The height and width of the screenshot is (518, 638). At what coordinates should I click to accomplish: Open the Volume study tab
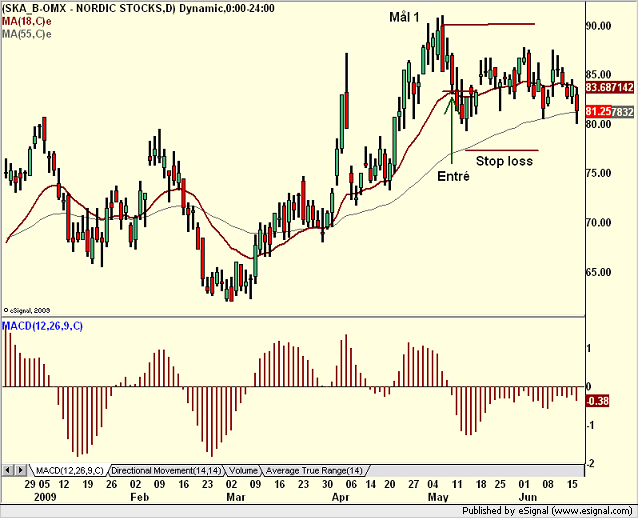pyautogui.click(x=243, y=471)
